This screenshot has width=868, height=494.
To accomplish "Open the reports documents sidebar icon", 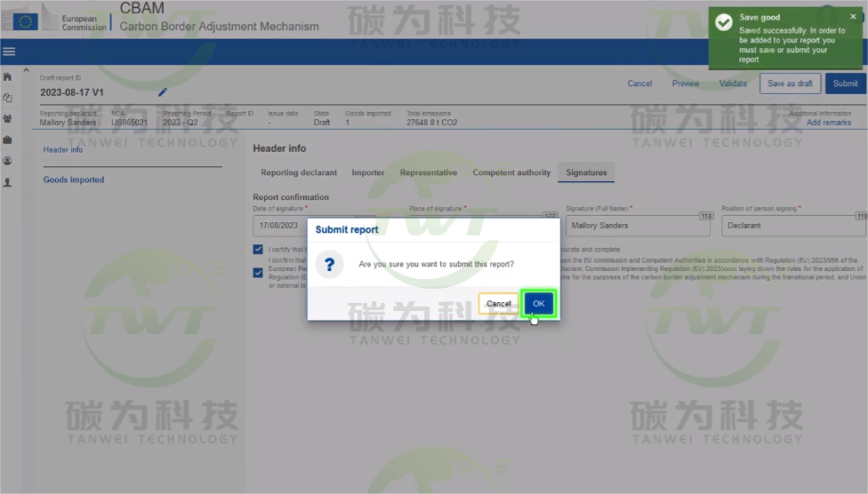I will [x=7, y=98].
